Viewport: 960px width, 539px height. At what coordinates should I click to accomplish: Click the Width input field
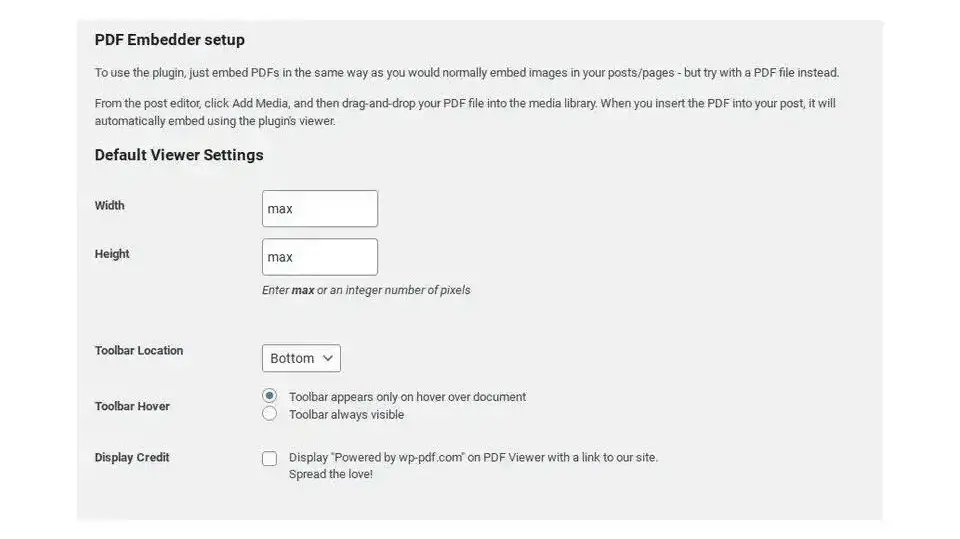(319, 209)
